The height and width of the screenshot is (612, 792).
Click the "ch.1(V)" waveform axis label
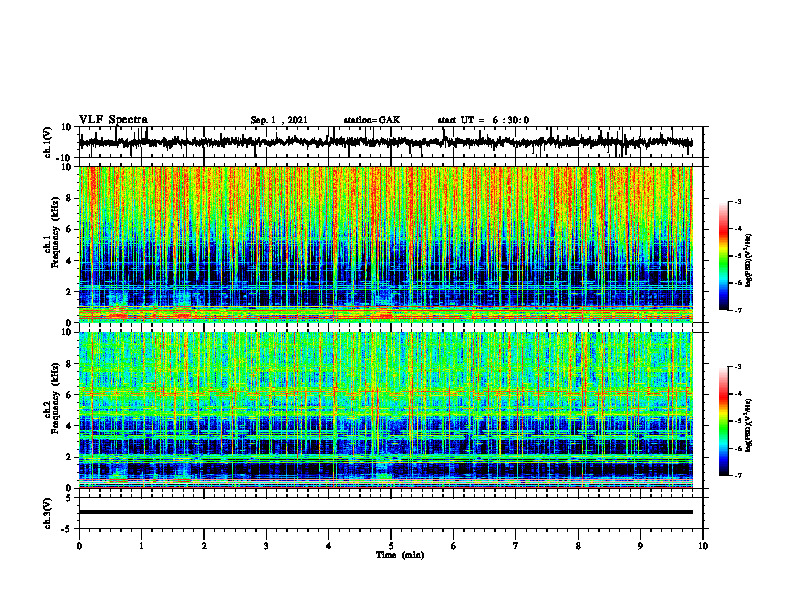coord(48,142)
